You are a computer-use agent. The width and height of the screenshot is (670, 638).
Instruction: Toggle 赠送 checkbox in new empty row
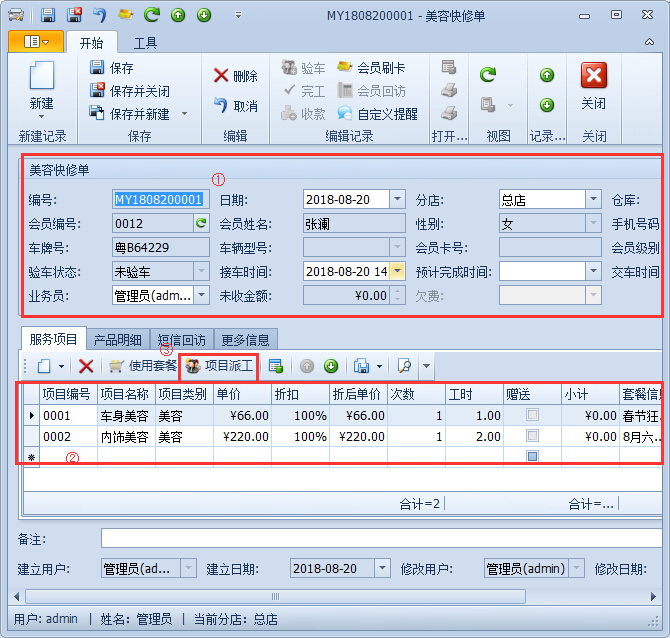[533, 456]
